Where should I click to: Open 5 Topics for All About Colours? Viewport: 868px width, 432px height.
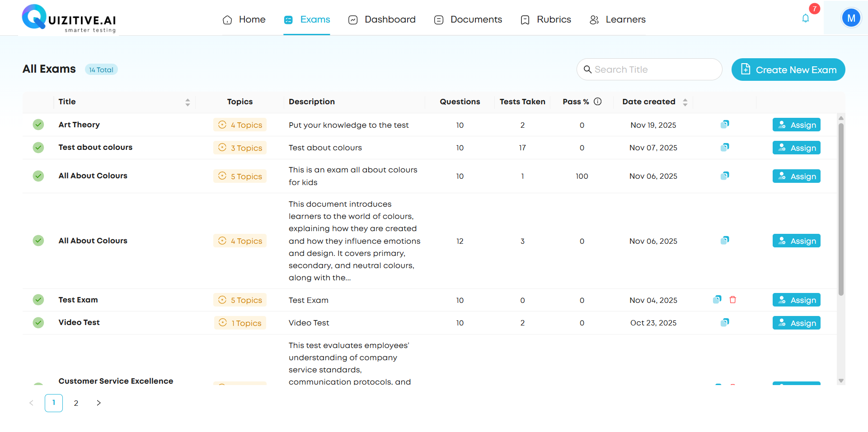(x=240, y=177)
